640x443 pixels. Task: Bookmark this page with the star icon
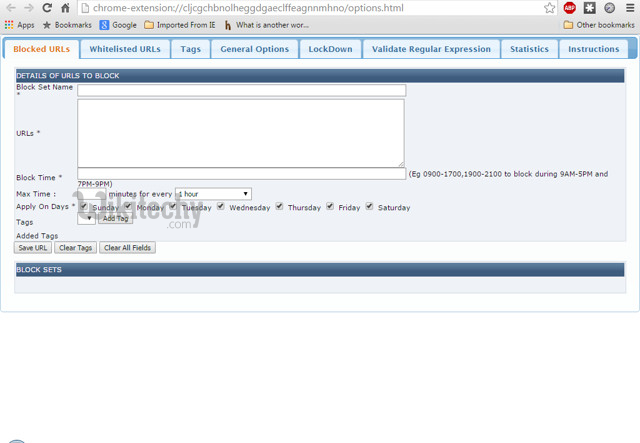pos(550,8)
